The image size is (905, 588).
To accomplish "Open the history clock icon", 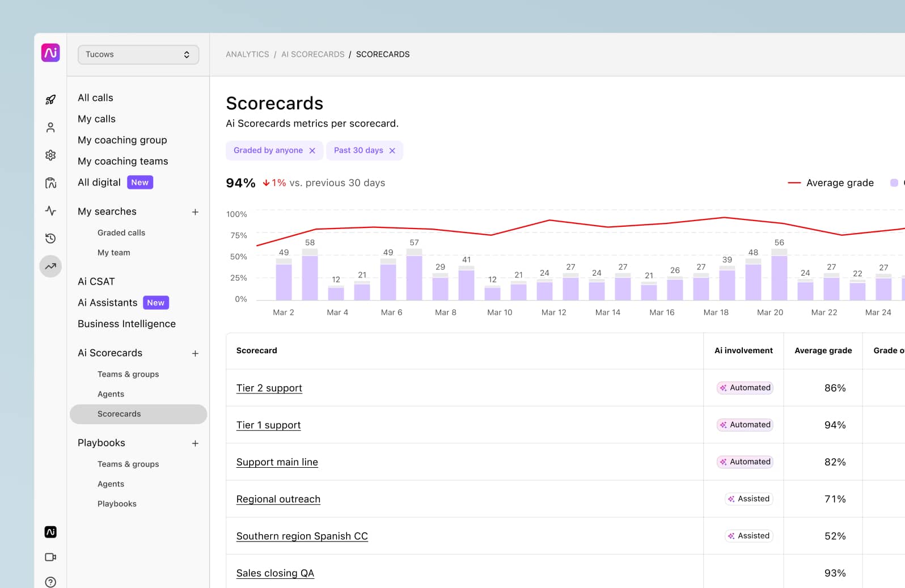I will pyautogui.click(x=50, y=239).
